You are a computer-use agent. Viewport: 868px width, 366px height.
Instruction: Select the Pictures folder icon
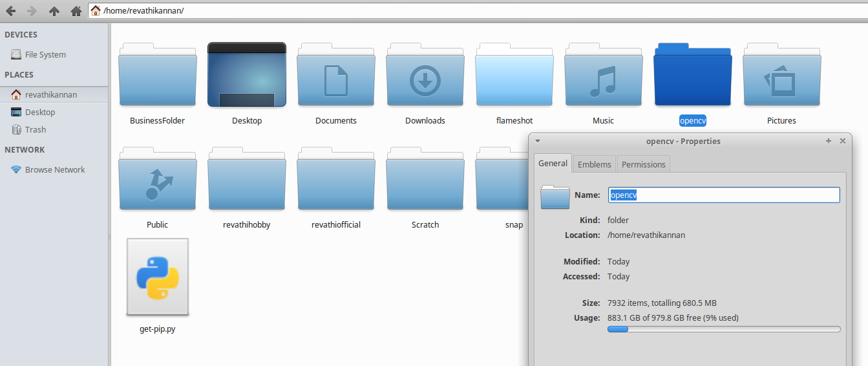[x=782, y=74]
